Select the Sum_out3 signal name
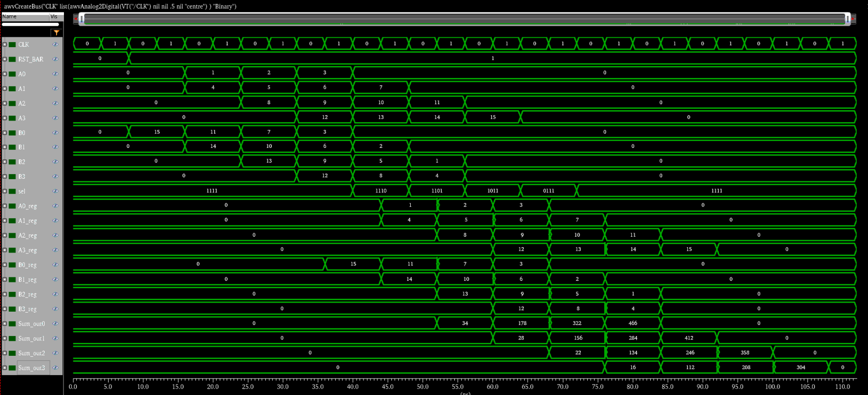Viewport: 868px width, 395px height. coord(32,368)
